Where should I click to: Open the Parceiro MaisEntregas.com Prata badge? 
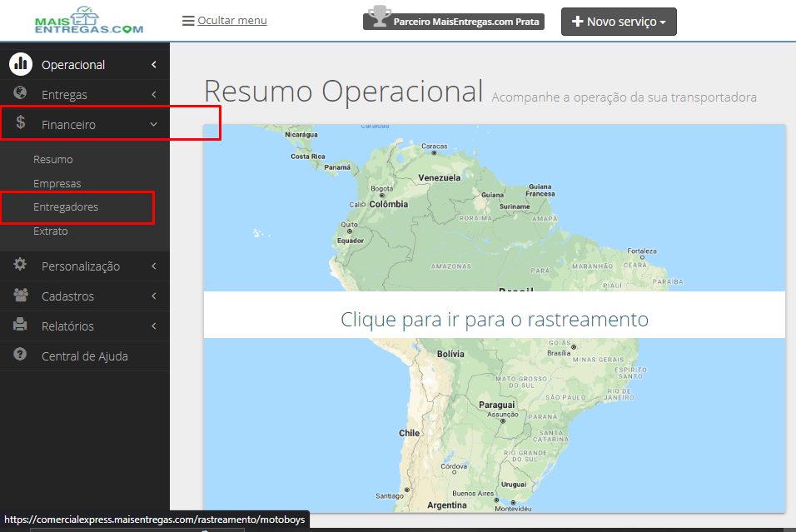pyautogui.click(x=454, y=22)
